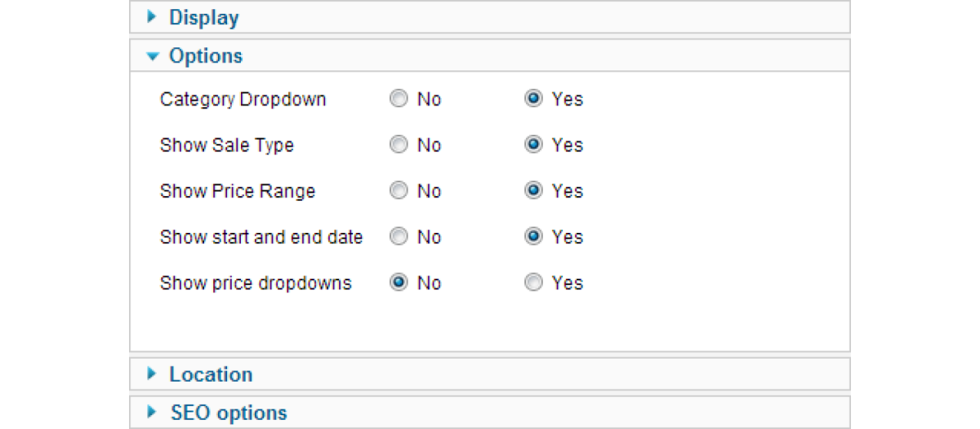Select Yes for Category Dropdown
Screen dimensions: 980x429
tap(534, 100)
